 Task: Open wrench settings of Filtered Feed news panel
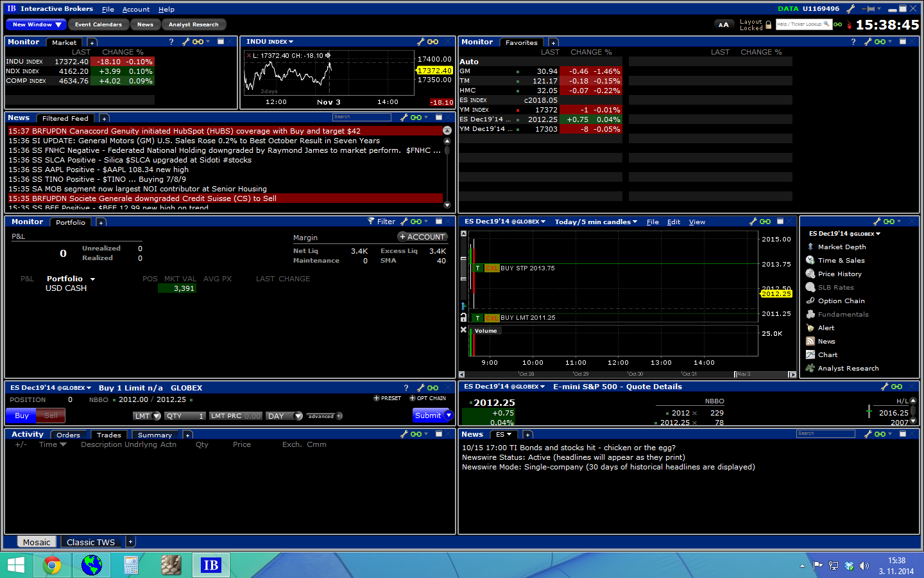pyautogui.click(x=404, y=118)
